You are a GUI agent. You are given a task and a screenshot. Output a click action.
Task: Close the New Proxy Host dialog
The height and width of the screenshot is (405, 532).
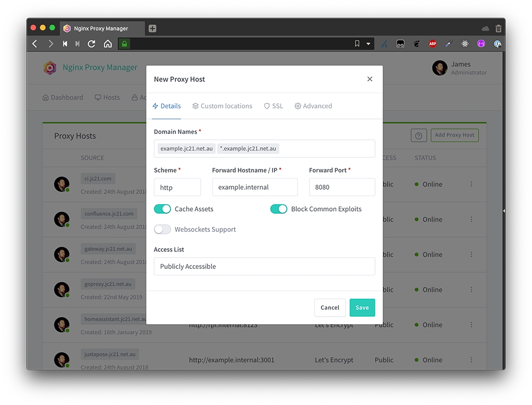pyautogui.click(x=370, y=79)
